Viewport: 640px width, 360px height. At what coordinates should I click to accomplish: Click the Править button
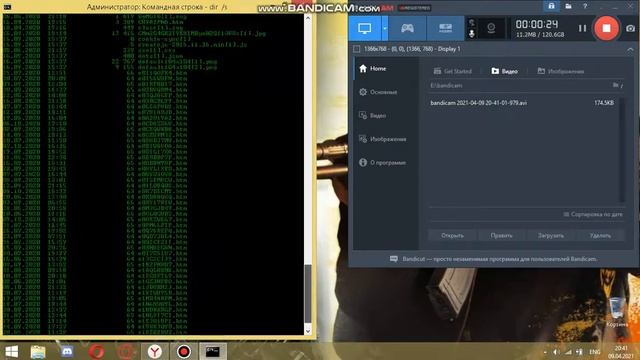pyautogui.click(x=502, y=236)
